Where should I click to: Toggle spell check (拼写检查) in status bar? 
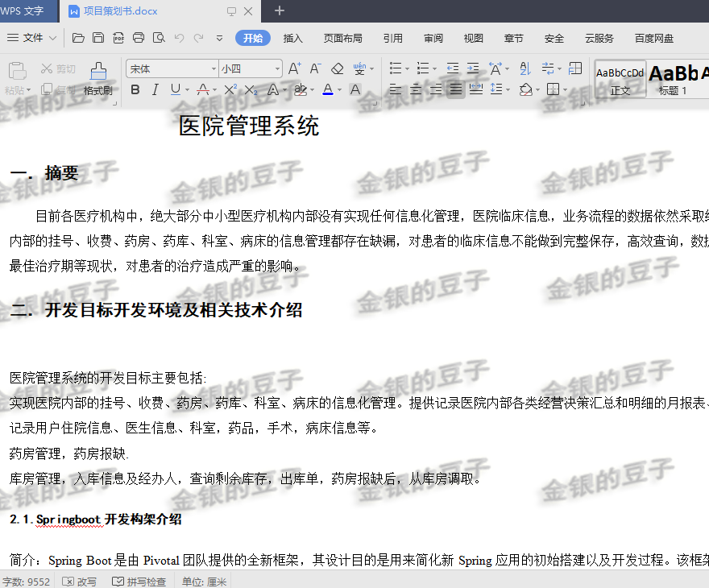point(139,582)
